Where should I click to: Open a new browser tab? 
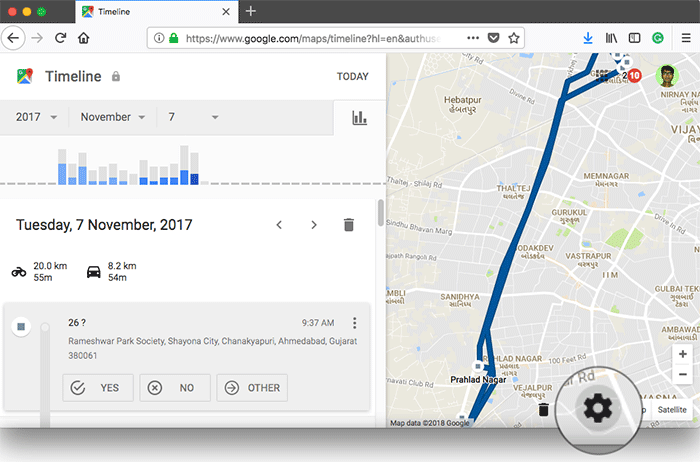tap(251, 11)
